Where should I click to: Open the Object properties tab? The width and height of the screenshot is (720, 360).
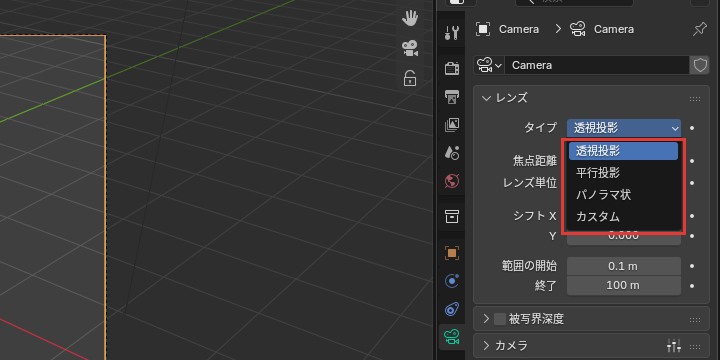tap(452, 253)
